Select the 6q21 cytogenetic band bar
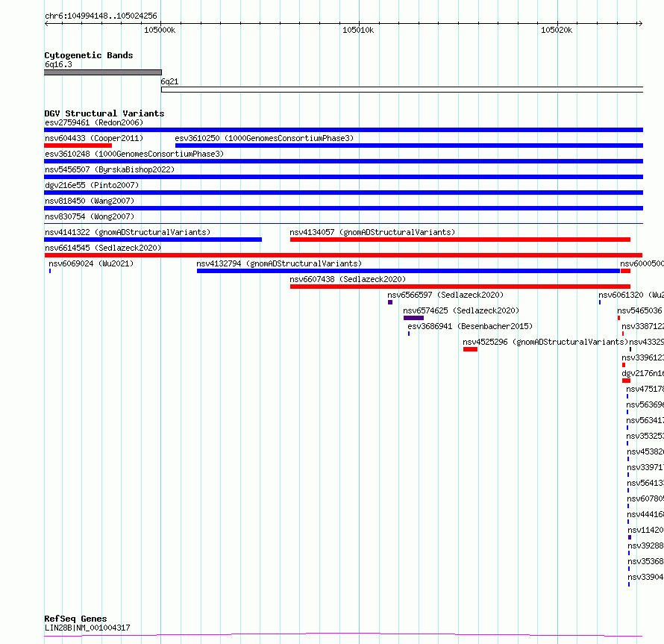 [402, 90]
